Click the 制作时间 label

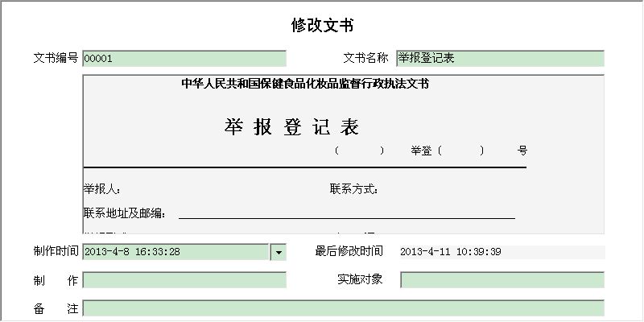coord(56,251)
